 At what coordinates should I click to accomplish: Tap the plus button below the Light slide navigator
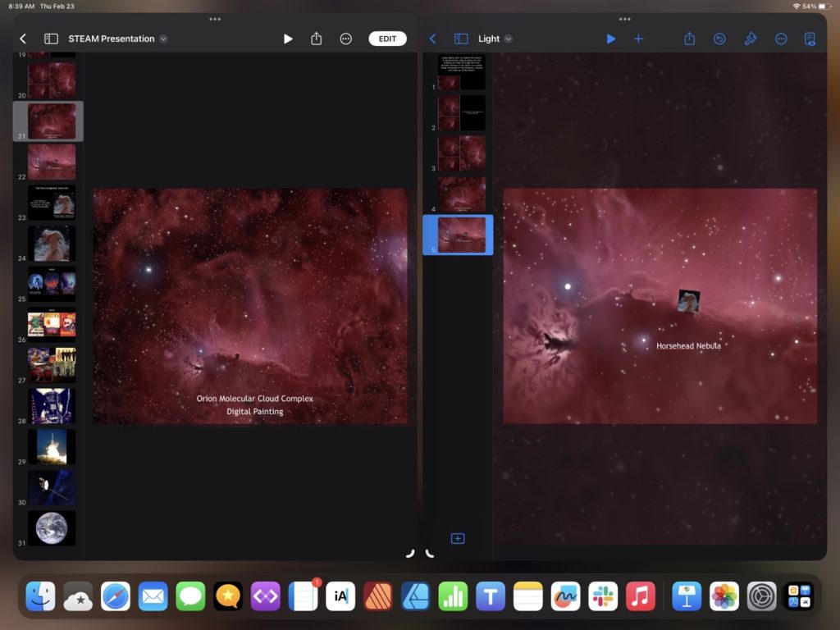(458, 538)
